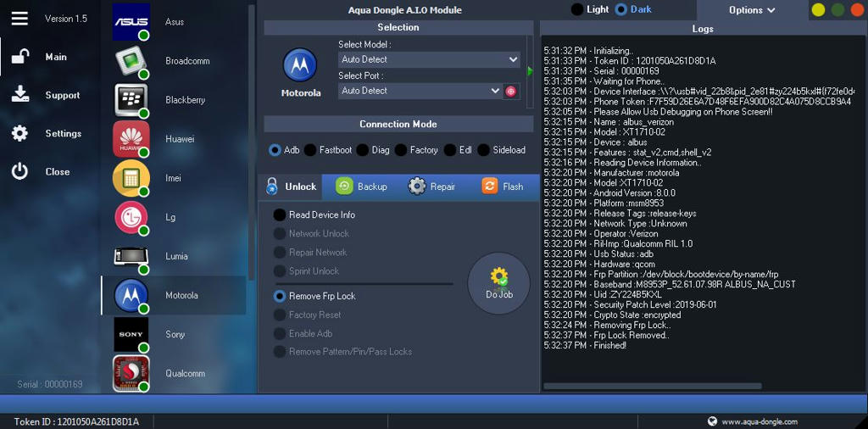The image size is (868, 429).
Task: Open the Backup tab
Action: [x=361, y=187]
